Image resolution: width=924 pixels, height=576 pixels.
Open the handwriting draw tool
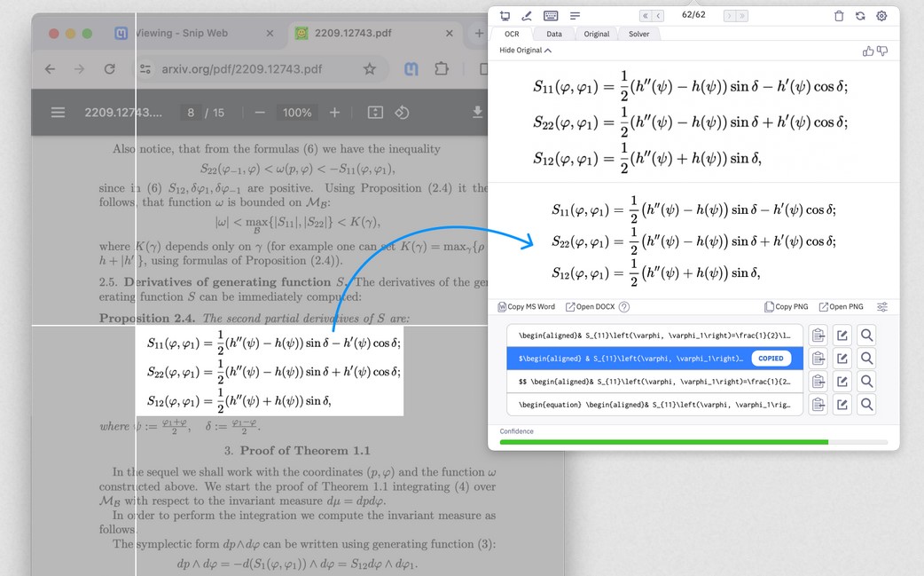click(x=527, y=16)
